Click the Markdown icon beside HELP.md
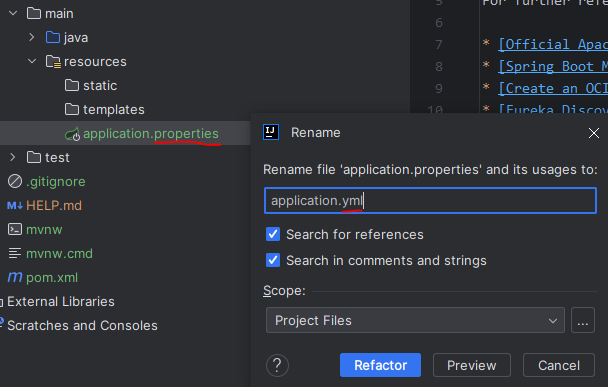This screenshot has height=387, width=608. click(15, 206)
